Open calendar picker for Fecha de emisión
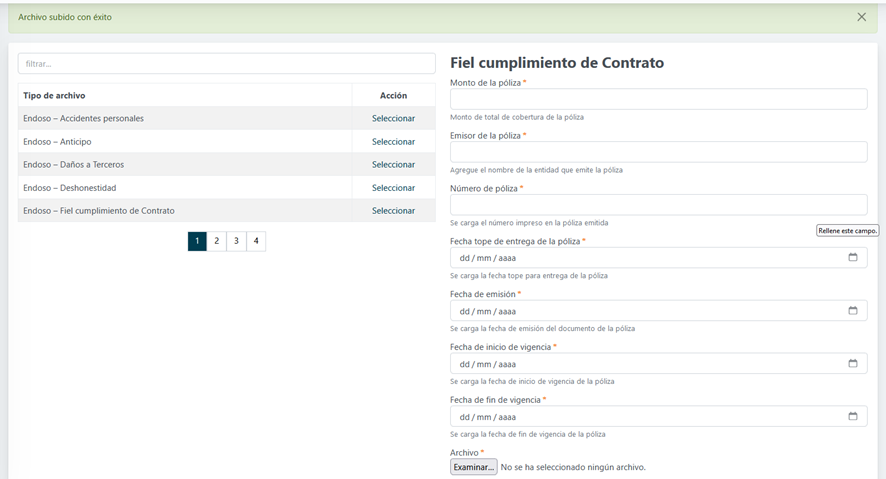Viewport: 886px width, 479px height. point(853,311)
